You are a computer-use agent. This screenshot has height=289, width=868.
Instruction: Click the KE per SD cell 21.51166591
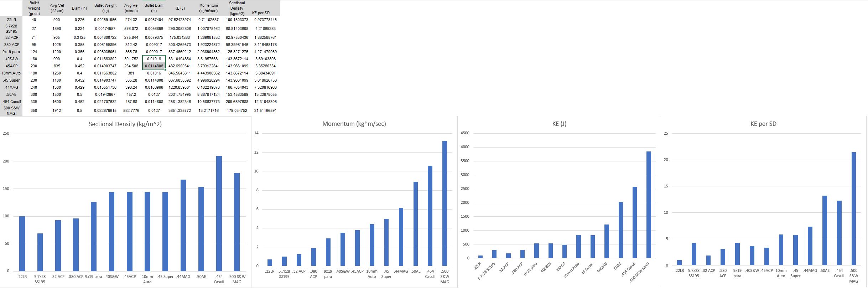265,110
